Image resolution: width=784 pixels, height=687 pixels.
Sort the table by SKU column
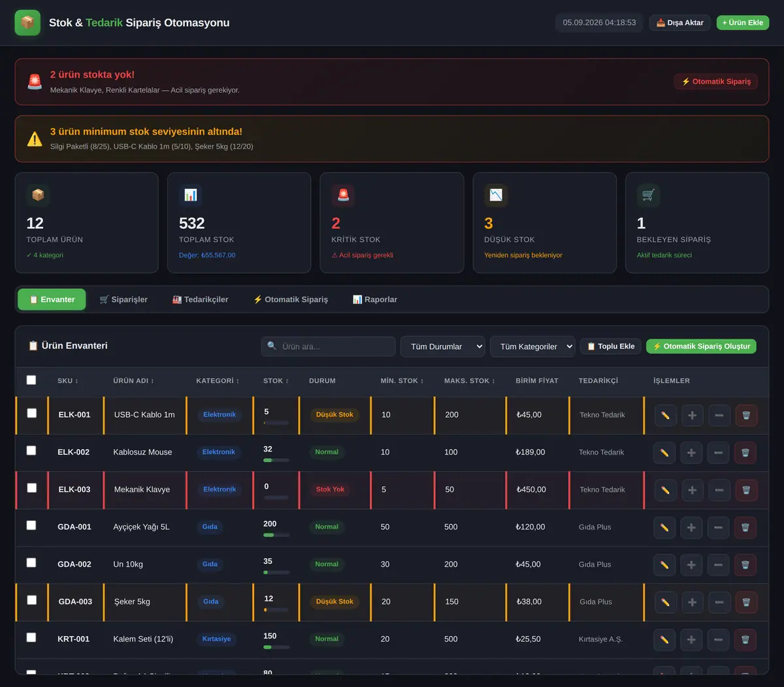point(68,380)
